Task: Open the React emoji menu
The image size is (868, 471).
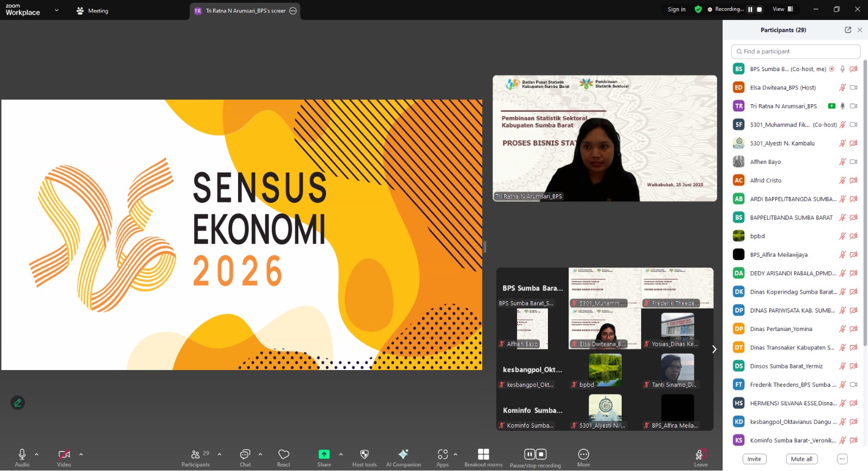Action: (x=283, y=455)
